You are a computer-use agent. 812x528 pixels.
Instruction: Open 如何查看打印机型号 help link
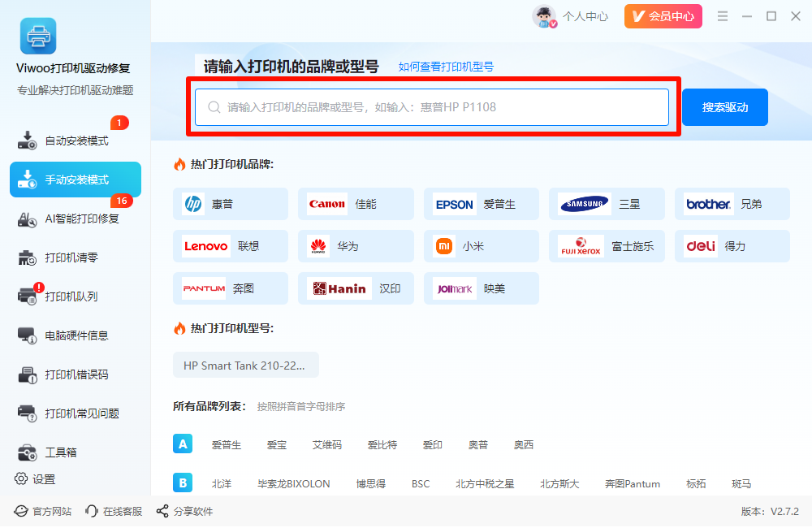click(446, 67)
